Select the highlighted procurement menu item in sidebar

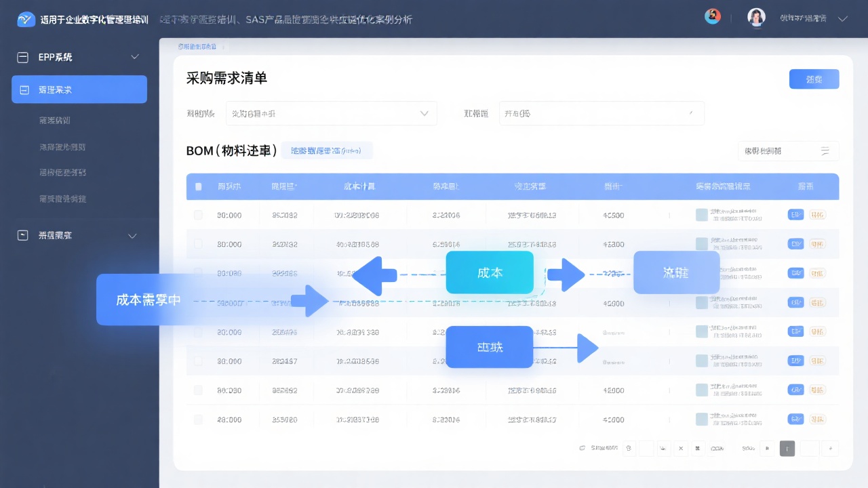(x=79, y=89)
